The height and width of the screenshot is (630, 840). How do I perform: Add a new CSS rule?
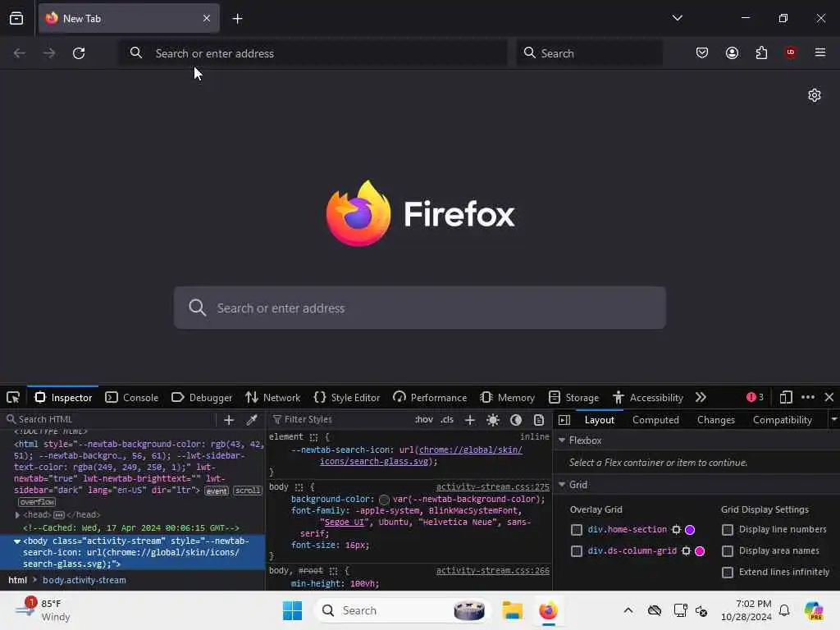pos(470,420)
